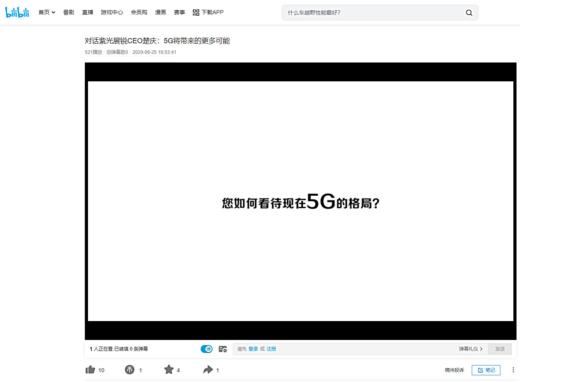Give a coin to the video
Viewport: 588px width, 382px height.
[130, 370]
